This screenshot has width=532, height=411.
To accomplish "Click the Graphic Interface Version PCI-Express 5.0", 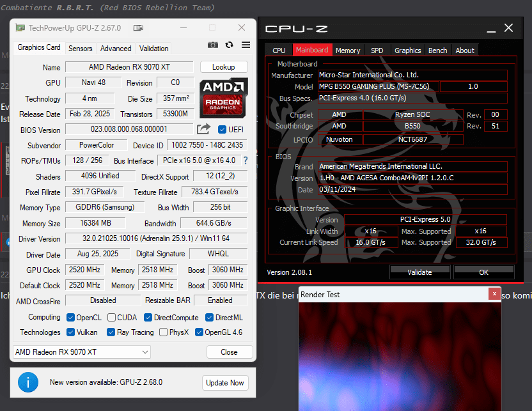I will point(425,219).
